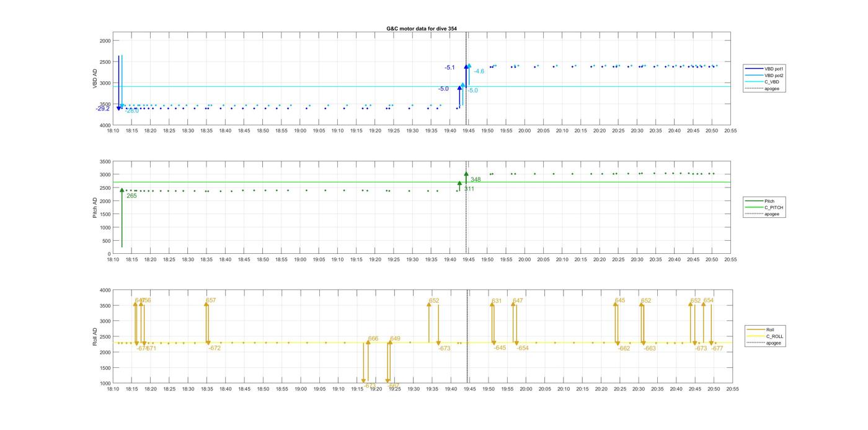Click the "-663" roll data label
This screenshot has height=430, width=868.
(650, 349)
